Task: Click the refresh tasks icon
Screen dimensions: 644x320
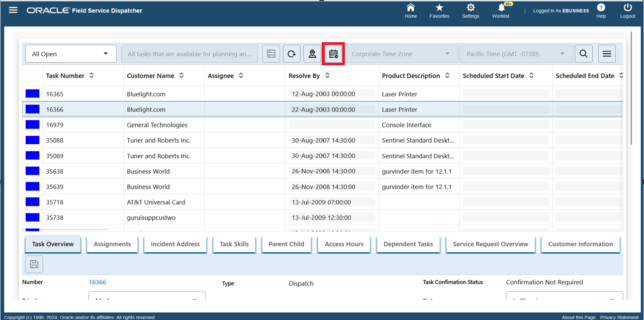Action: click(292, 54)
